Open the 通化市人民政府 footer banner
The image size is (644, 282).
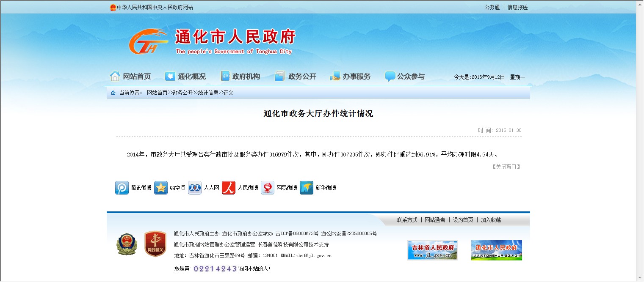(x=496, y=250)
